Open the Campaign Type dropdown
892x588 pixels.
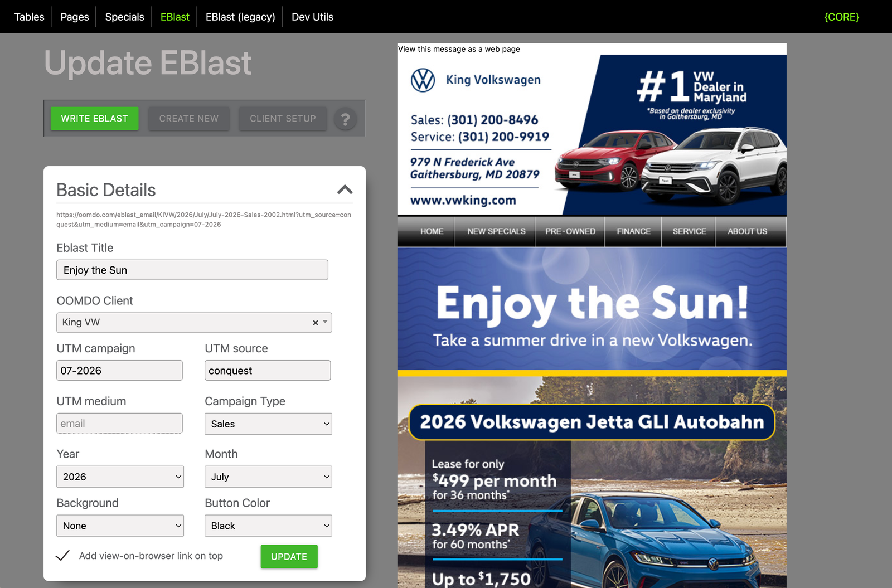pos(268,424)
